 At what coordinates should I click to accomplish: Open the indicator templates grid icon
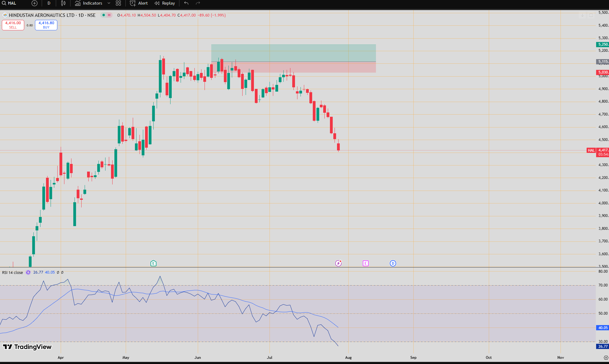(x=118, y=3)
